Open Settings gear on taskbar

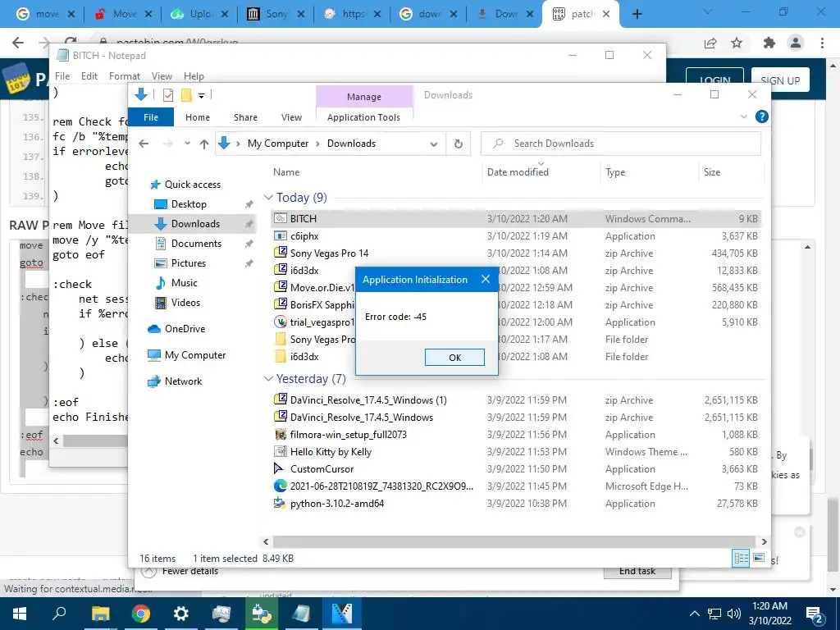pos(180,614)
